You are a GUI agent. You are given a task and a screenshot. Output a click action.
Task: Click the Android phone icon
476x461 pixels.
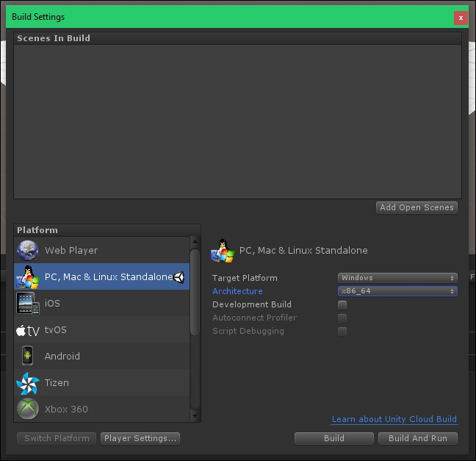click(28, 356)
